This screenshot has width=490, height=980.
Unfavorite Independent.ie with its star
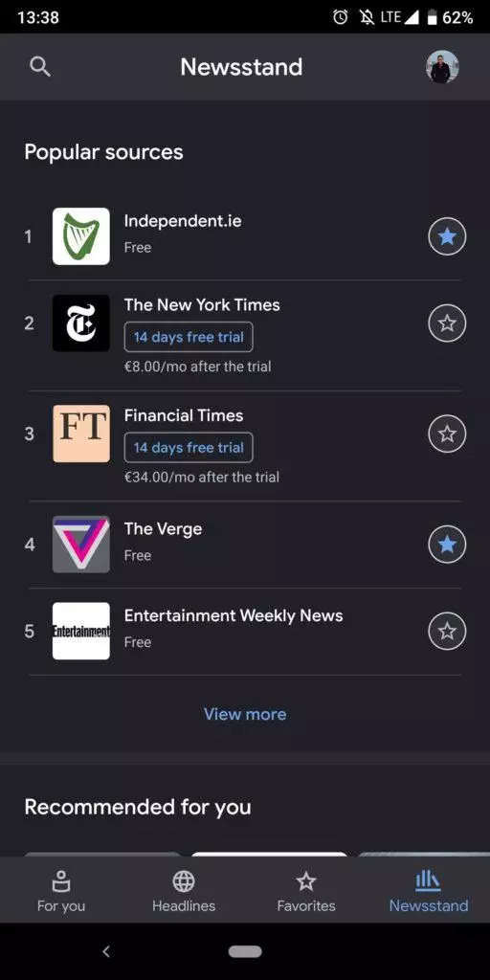point(447,236)
